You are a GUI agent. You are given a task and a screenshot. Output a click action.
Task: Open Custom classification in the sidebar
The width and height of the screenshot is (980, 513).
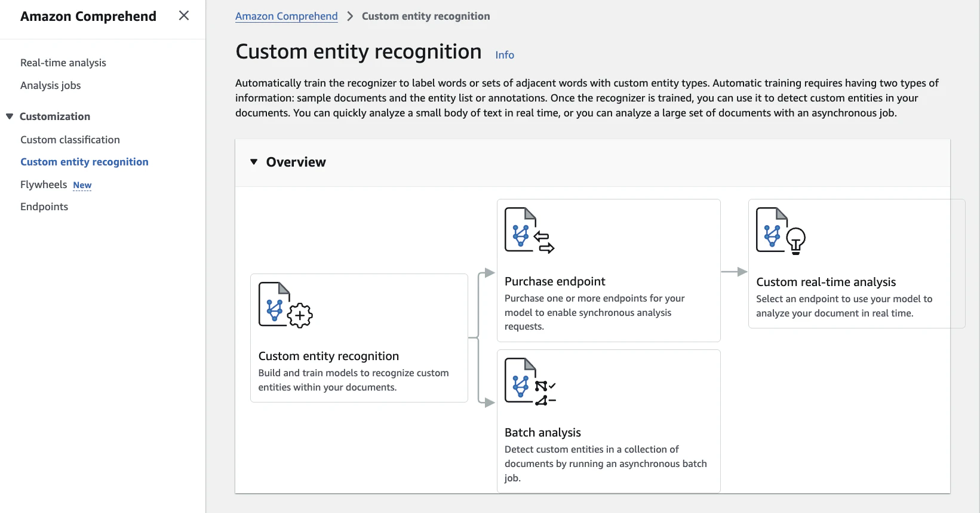[x=70, y=140]
